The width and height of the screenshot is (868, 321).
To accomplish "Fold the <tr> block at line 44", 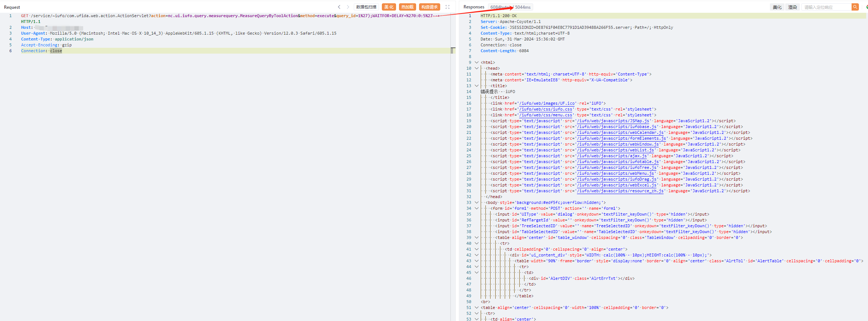I will click(x=476, y=267).
